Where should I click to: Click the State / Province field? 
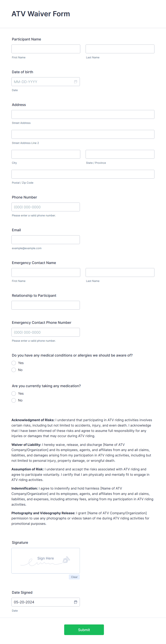coord(120,154)
